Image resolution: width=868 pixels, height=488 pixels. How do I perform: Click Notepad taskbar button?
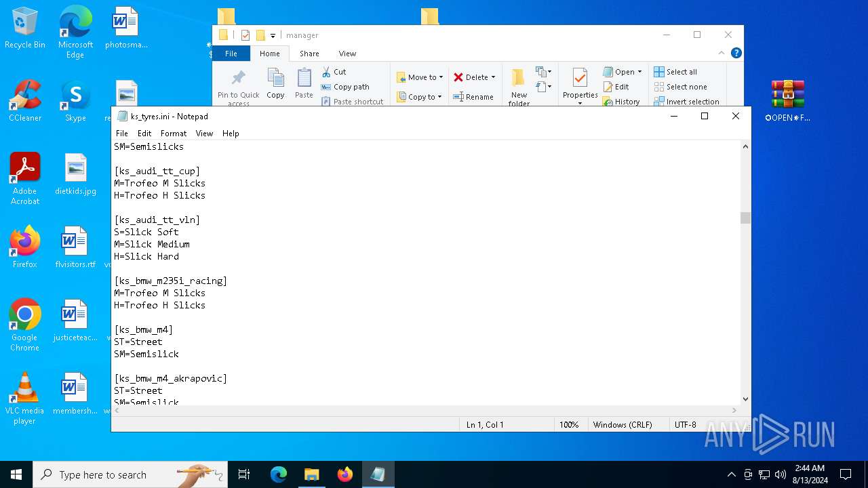click(x=378, y=474)
